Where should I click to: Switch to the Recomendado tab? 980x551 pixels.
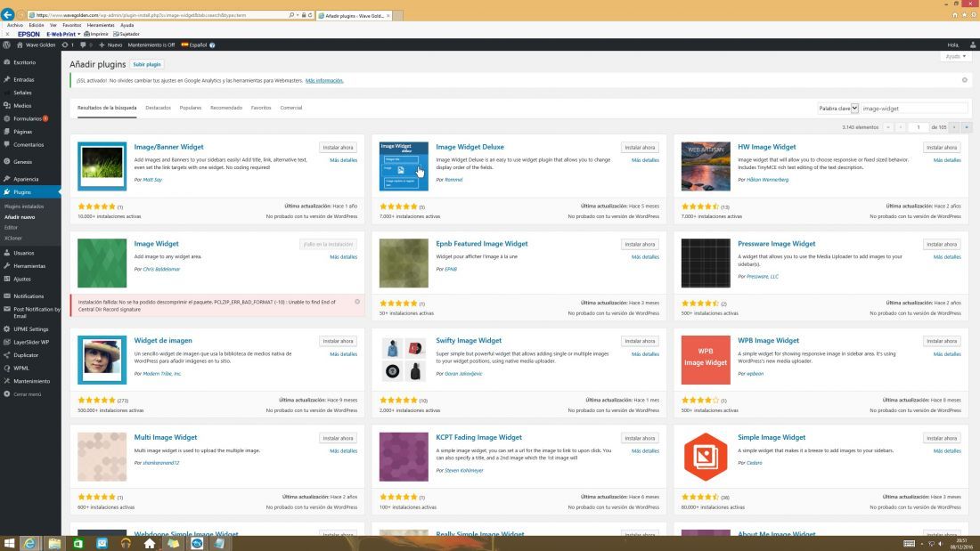(226, 108)
